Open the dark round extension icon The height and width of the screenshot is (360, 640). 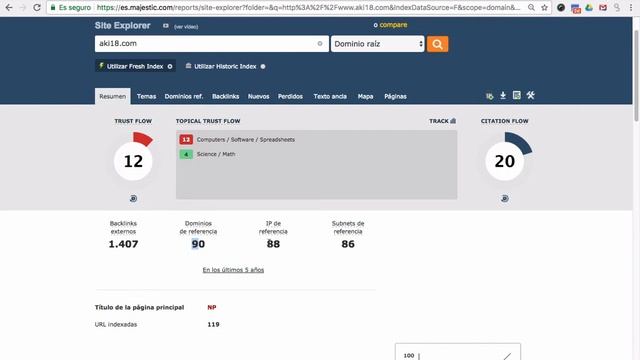coord(561,7)
